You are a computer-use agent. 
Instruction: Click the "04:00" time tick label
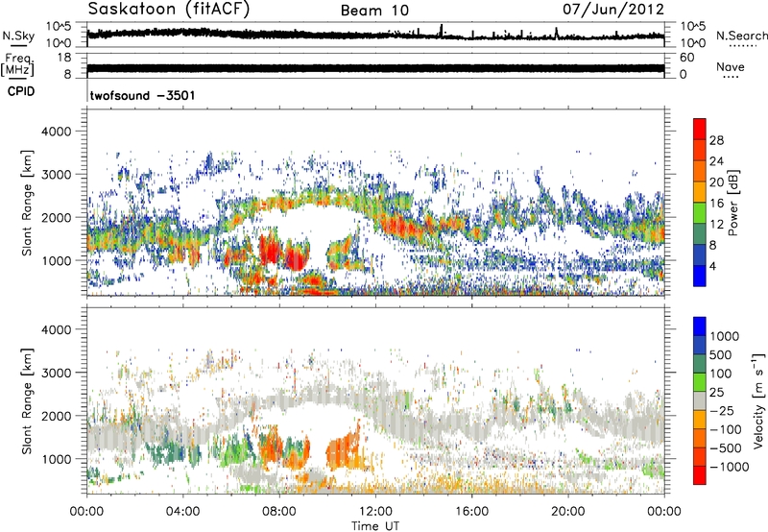tap(182, 512)
